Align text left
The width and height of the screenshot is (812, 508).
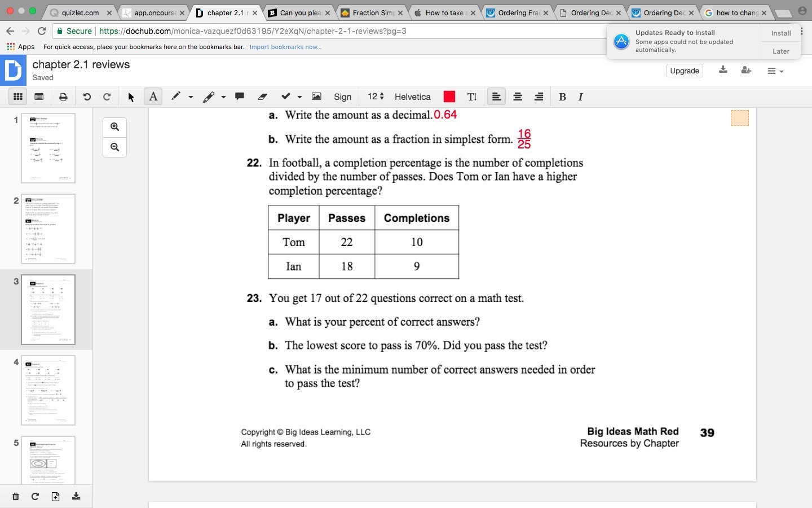[496, 97]
